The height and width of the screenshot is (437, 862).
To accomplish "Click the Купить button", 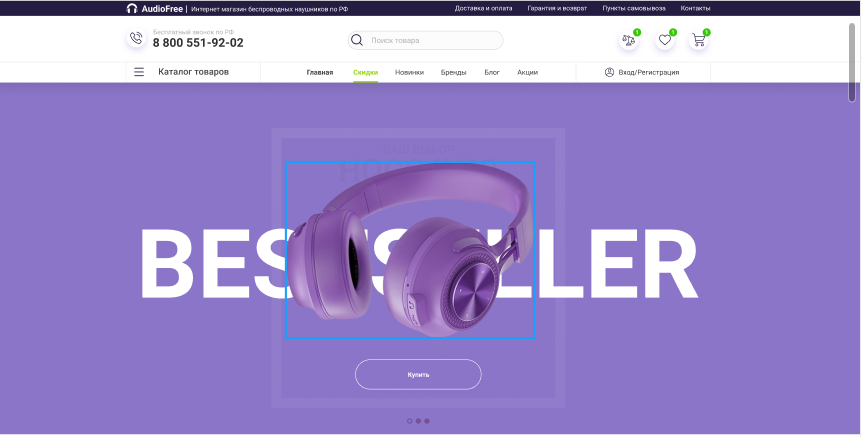I will pos(418,374).
